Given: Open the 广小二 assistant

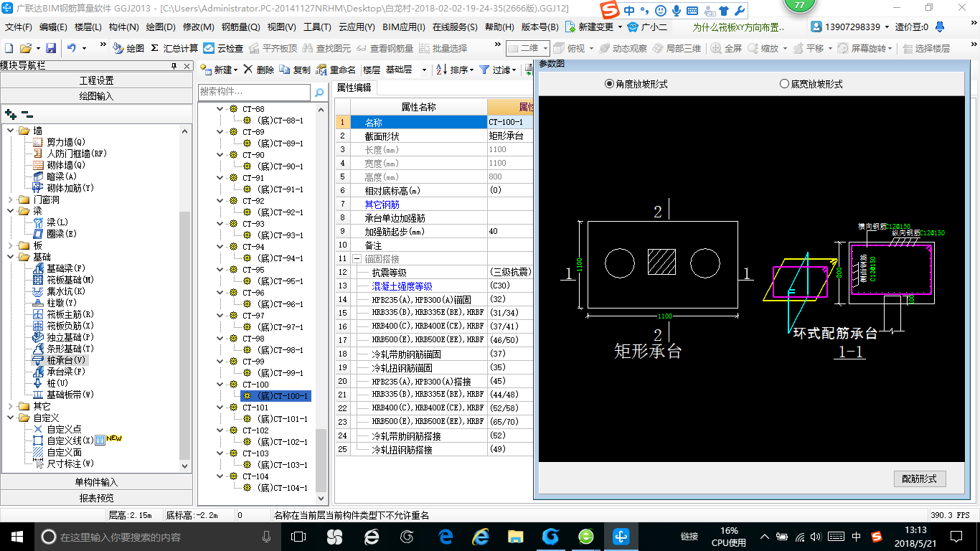Looking at the screenshot, I should coord(647,27).
